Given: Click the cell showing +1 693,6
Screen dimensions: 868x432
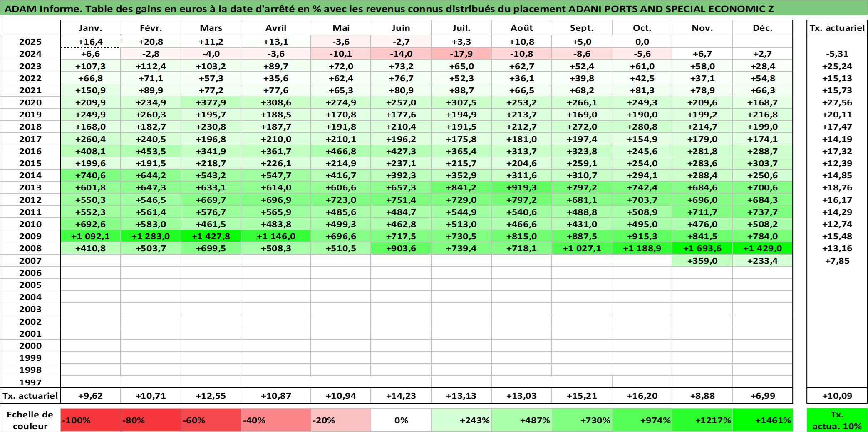Looking at the screenshot, I should point(702,248).
